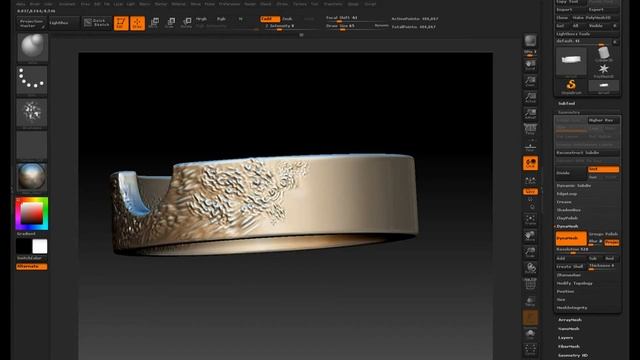The height and width of the screenshot is (360, 640).
Task: Click the right shelf Rotate icon
Action: (530, 268)
